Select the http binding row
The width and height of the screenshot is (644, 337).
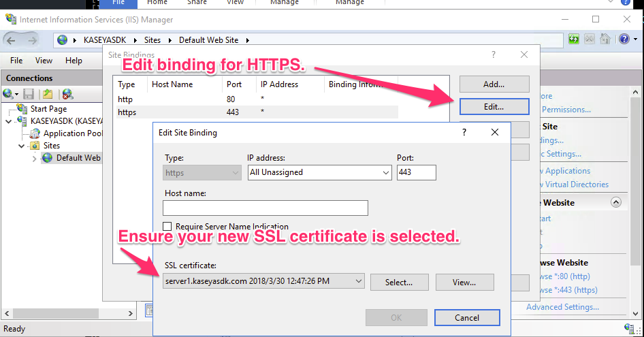coord(257,99)
